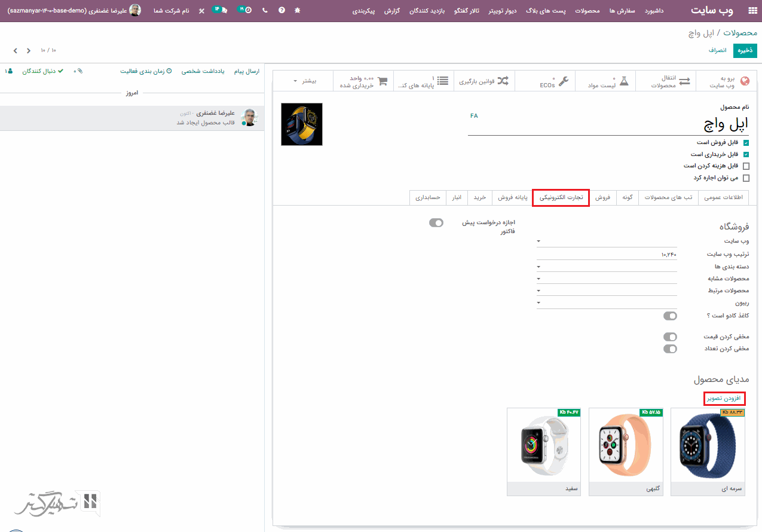Open the 'گزارش' menu
The width and height of the screenshot is (762, 532).
[x=393, y=11]
